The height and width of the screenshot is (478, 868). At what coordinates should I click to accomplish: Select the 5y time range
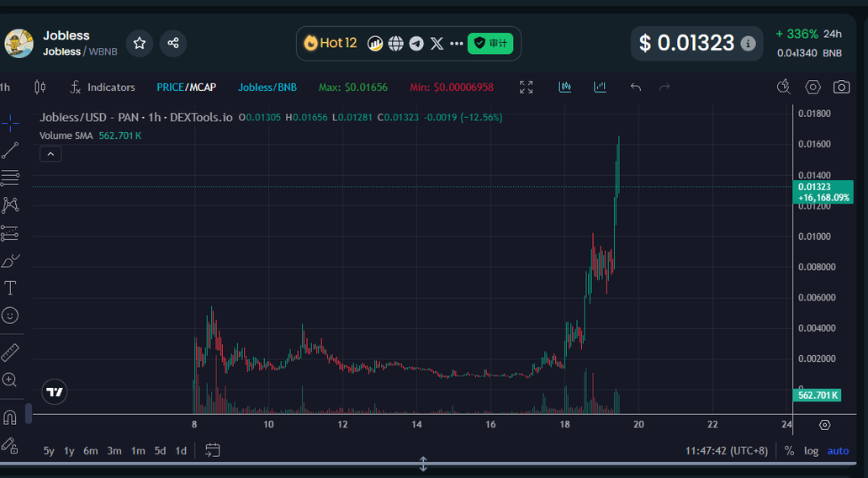click(x=49, y=451)
